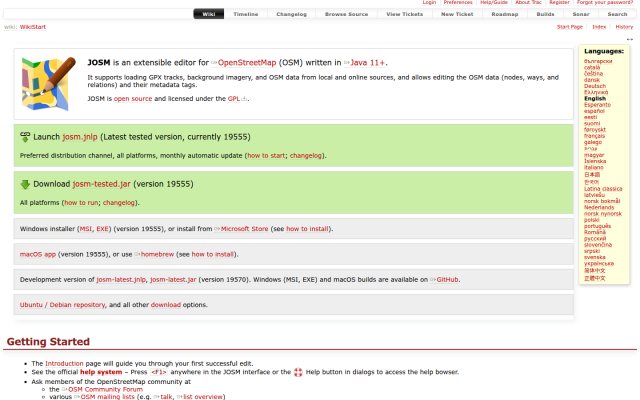Open the OpenStreetMap external link
Screen dimensions: 640x400
244,63
